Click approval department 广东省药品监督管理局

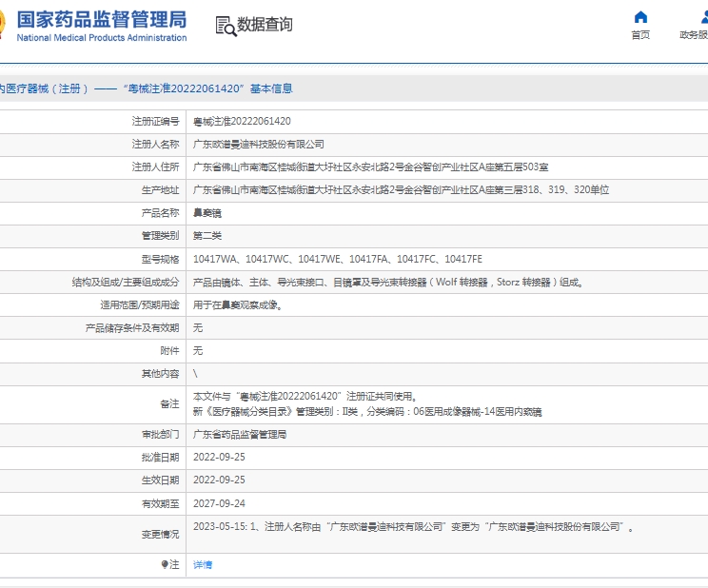pos(240,435)
